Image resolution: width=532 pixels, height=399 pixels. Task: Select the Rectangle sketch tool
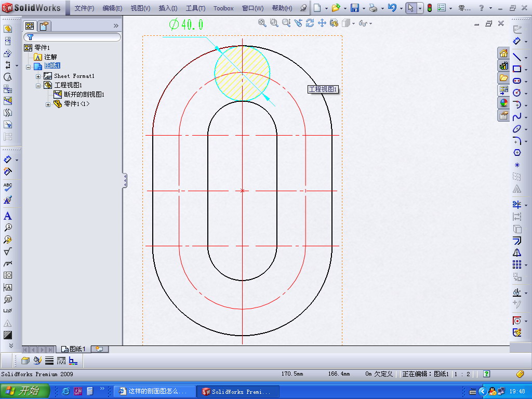pyautogui.click(x=517, y=69)
